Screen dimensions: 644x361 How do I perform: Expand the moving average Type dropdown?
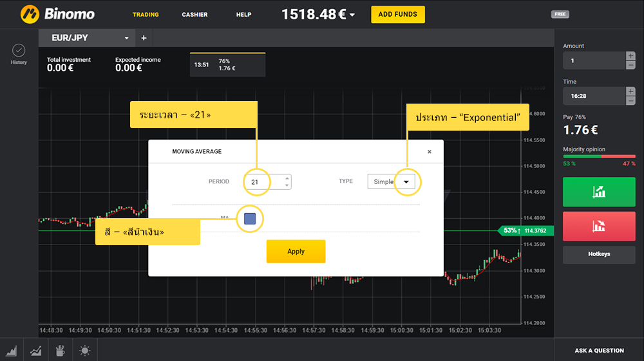click(406, 182)
